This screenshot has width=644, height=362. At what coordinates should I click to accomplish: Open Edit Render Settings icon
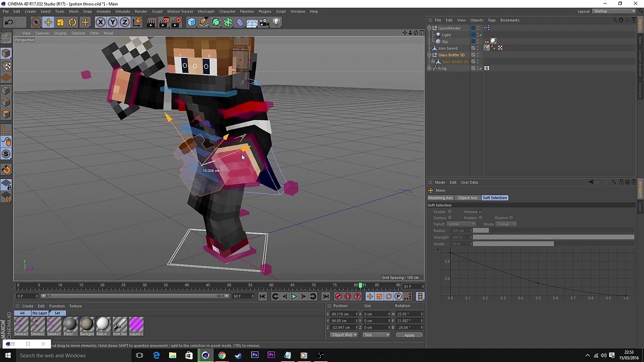(x=176, y=22)
